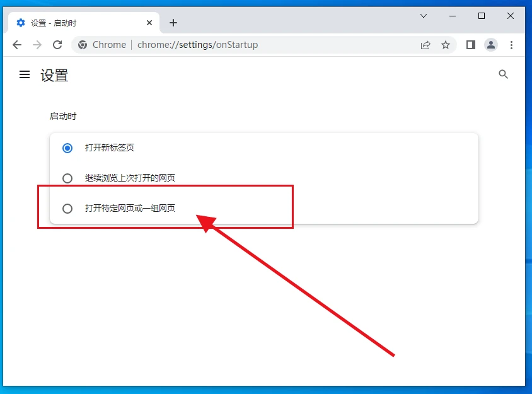Viewport: 532px width, 394px height.
Task: Toggle the browser side panel
Action: click(470, 45)
